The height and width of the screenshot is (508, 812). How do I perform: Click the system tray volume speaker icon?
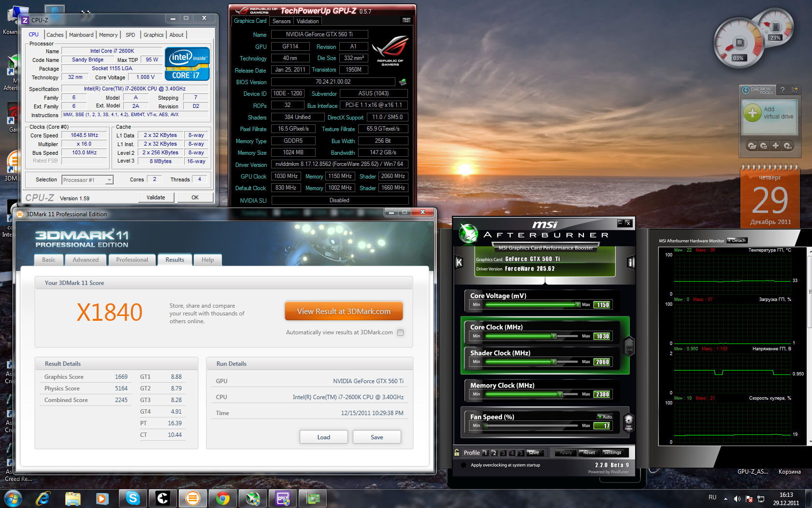(737, 499)
